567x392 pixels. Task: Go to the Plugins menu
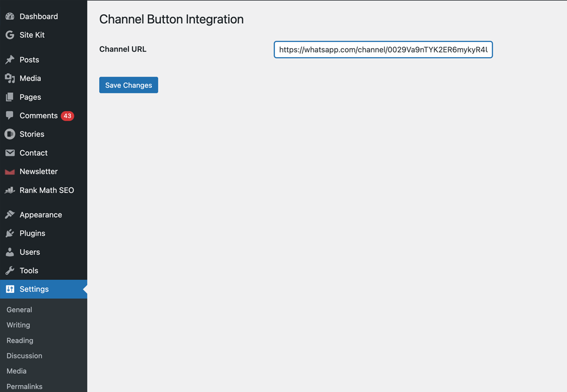click(44, 233)
